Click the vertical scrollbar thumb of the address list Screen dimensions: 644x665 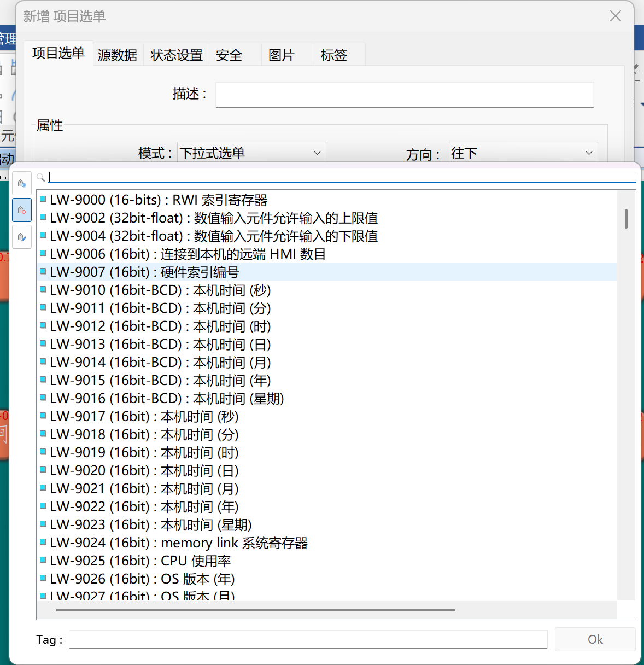coord(626,218)
